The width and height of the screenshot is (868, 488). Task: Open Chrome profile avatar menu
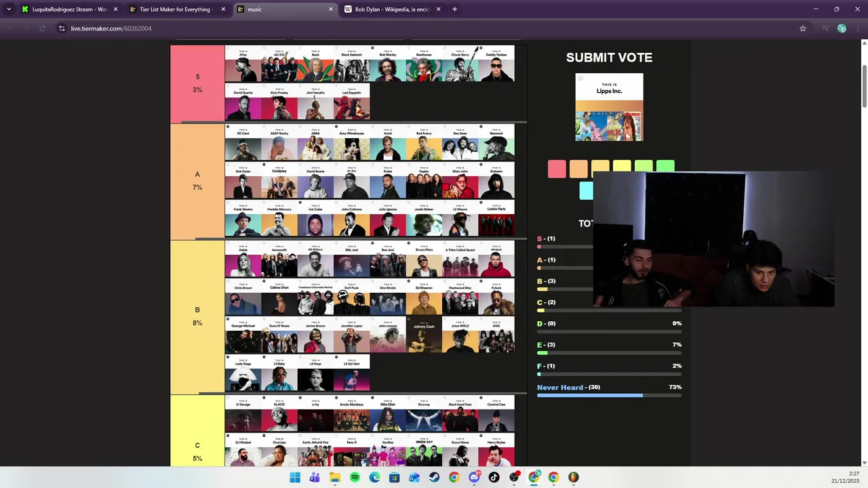(842, 28)
